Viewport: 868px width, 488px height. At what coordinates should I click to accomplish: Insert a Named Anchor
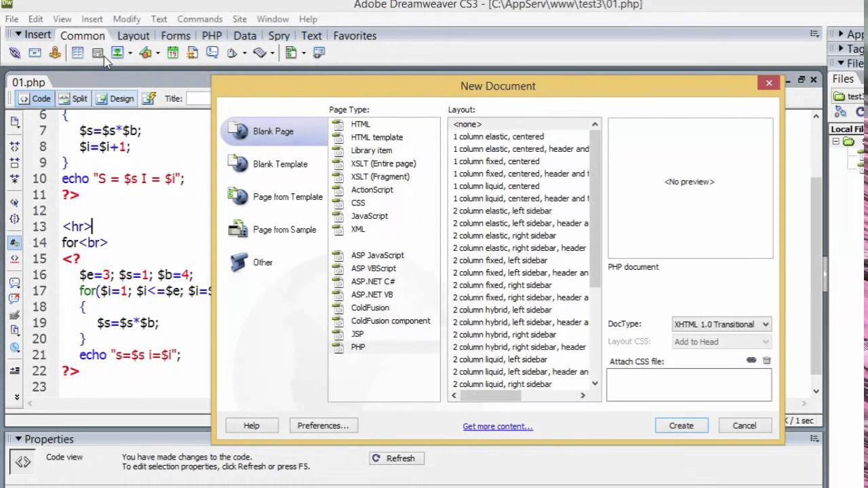(x=55, y=53)
